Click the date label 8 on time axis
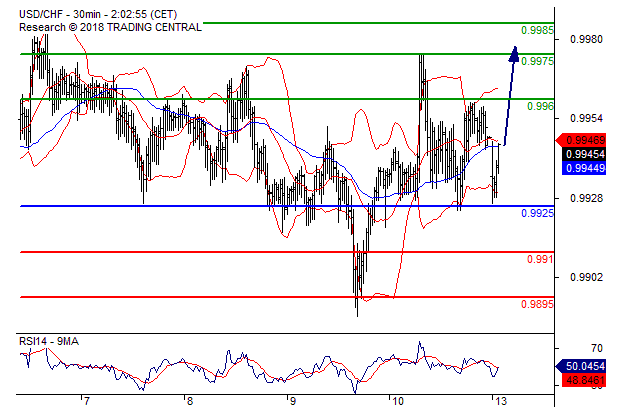The image size is (620, 416). pyautogui.click(x=190, y=401)
